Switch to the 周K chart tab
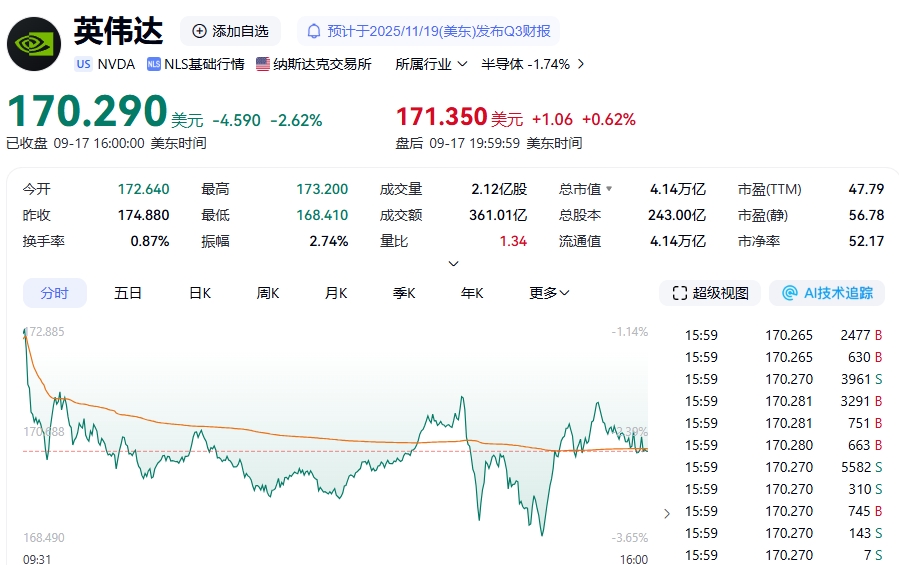The height and width of the screenshot is (565, 899). tap(268, 293)
